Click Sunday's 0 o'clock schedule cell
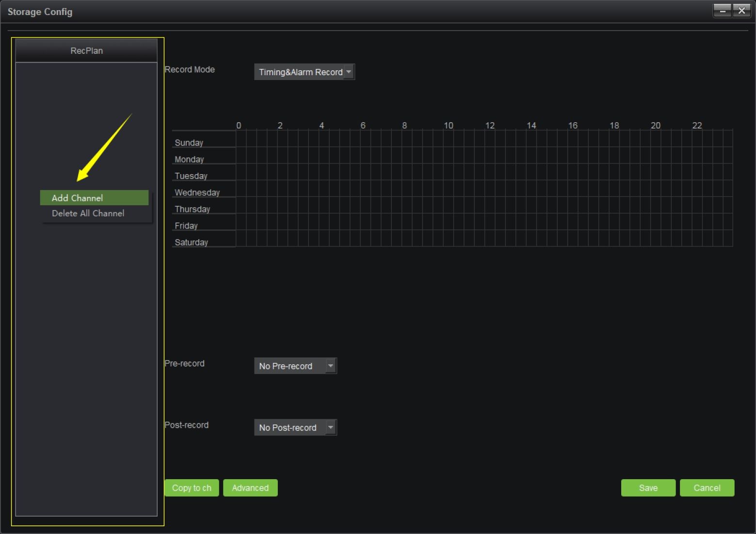The width and height of the screenshot is (756, 534). [241, 139]
